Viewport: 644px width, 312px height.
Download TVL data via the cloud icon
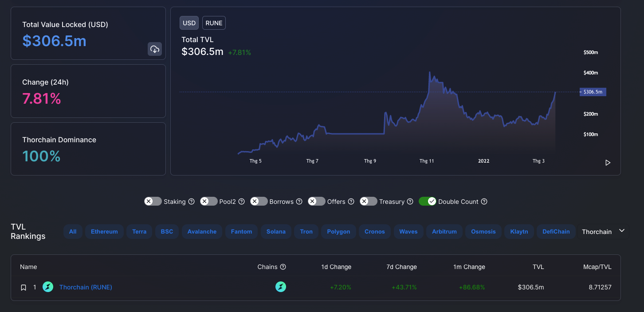(155, 49)
